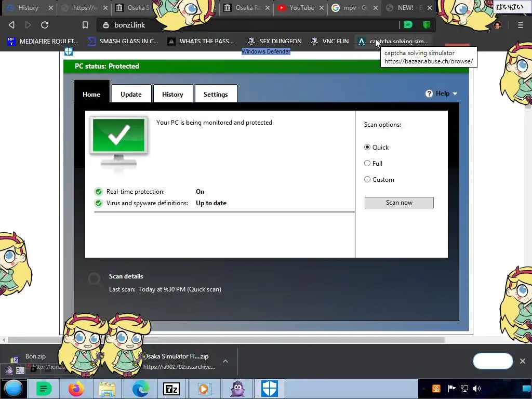Click the volume speaker tray icon
The image size is (532, 399).
(477, 389)
